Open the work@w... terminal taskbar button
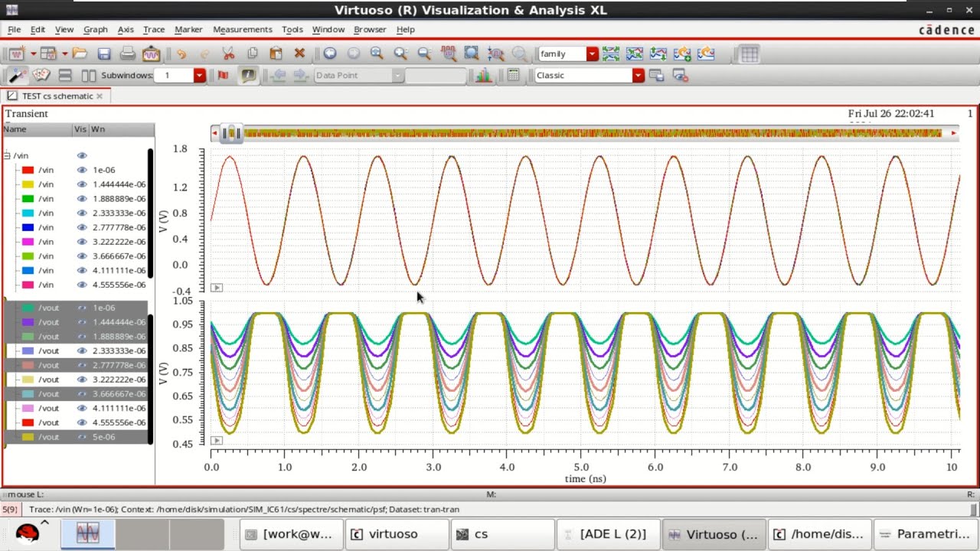This screenshot has height=551, width=980. 290,534
